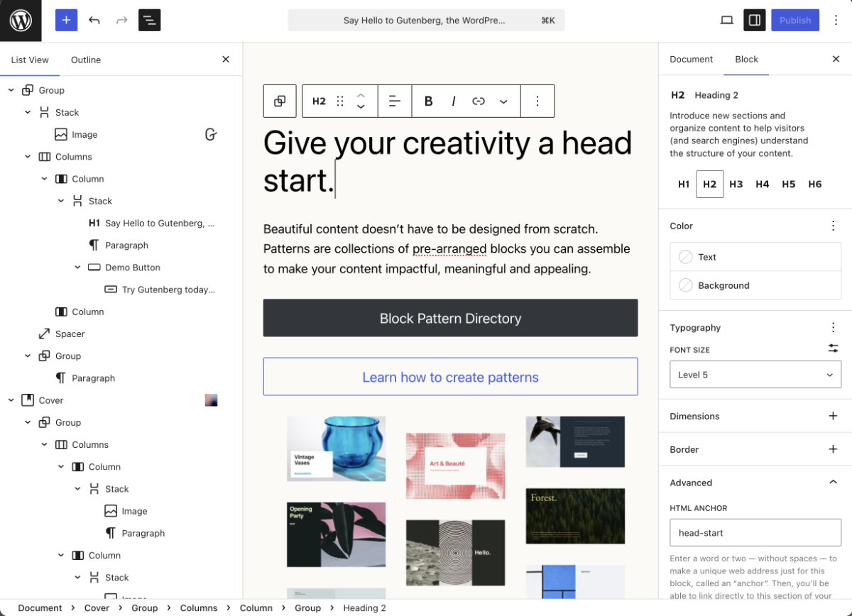The image size is (852, 616).
Task: Select H1 heading level
Action: [684, 185]
